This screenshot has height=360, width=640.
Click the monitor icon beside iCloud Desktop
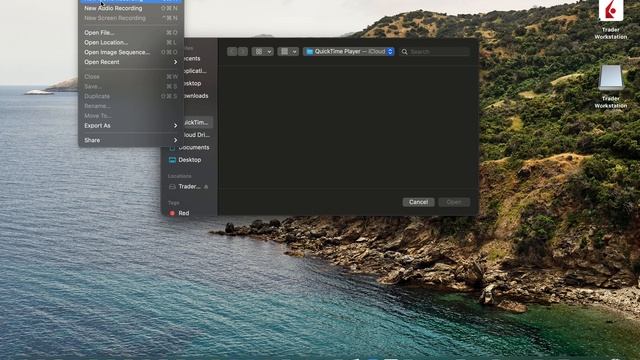[172, 160]
